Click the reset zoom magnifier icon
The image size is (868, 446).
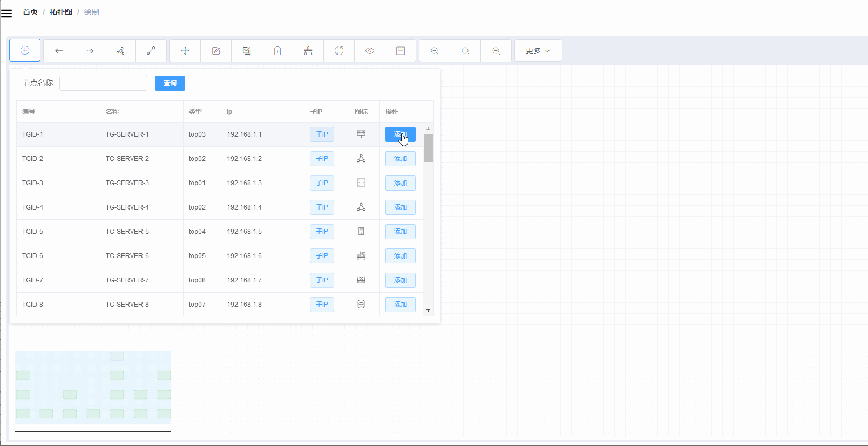click(465, 51)
